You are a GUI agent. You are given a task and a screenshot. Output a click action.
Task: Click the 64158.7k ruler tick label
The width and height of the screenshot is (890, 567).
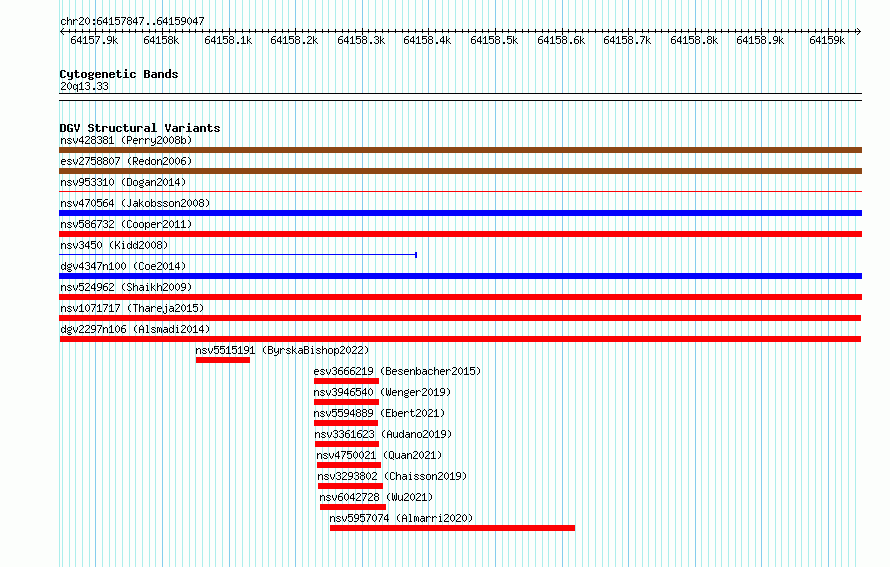click(x=627, y=40)
